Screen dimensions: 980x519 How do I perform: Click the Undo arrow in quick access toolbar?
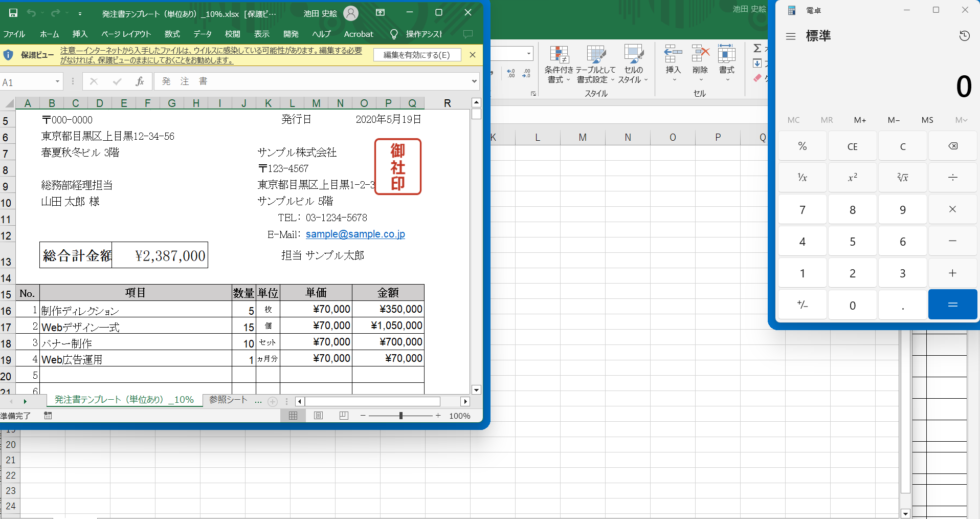(31, 13)
